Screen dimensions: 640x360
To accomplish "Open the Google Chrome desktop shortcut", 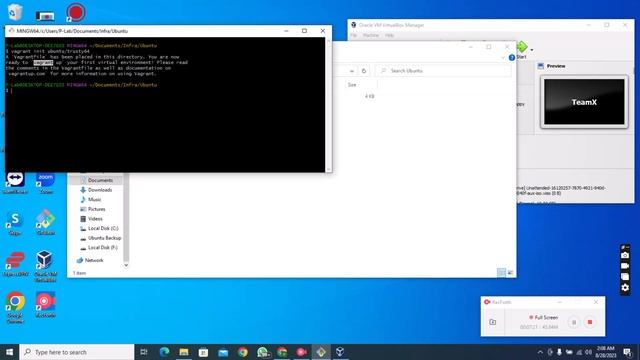I will [15, 307].
